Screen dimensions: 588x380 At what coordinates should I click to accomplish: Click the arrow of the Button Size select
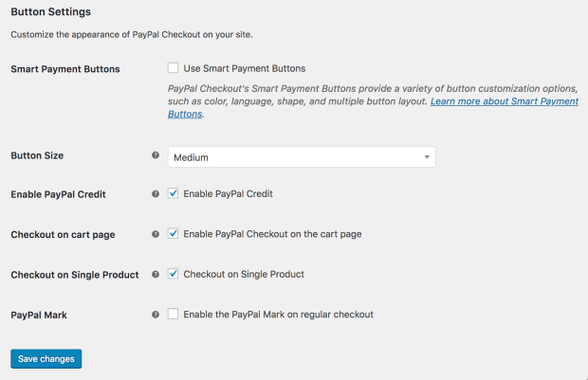pyautogui.click(x=427, y=157)
